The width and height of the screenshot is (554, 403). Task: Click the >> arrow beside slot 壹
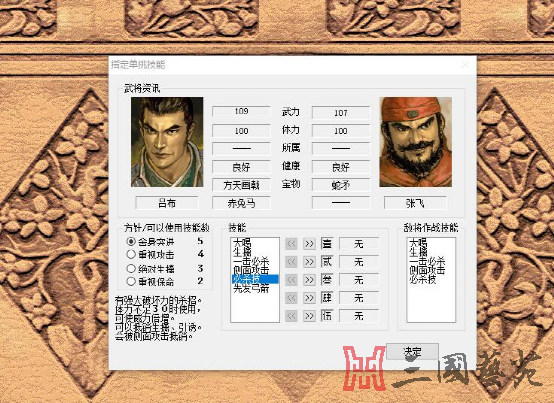click(x=309, y=244)
